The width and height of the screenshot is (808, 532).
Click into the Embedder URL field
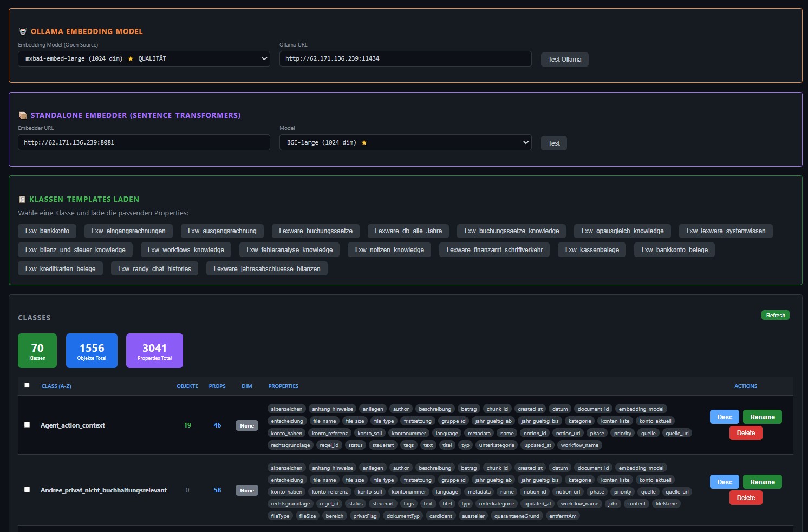click(x=144, y=142)
